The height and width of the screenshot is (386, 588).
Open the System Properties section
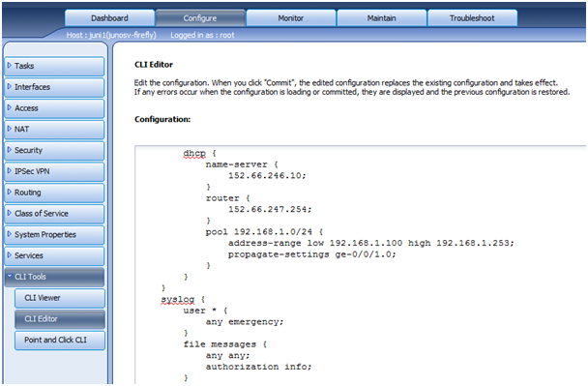(x=54, y=234)
